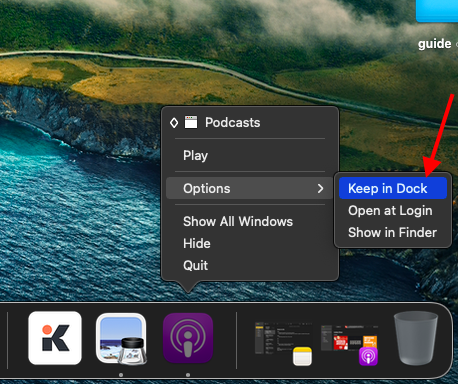Screen dimensions: 458x384
Task: Select Hide in the Dock menu
Action: (250, 243)
